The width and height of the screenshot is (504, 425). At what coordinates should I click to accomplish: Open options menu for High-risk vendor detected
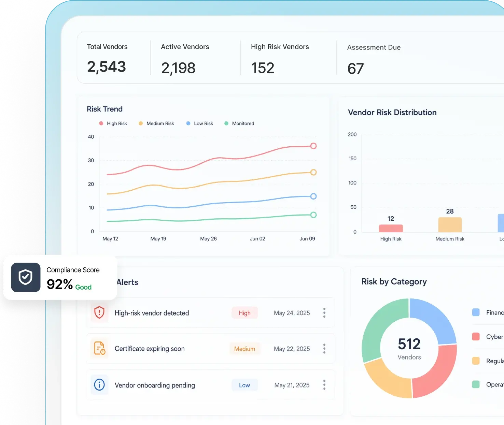[x=324, y=313]
